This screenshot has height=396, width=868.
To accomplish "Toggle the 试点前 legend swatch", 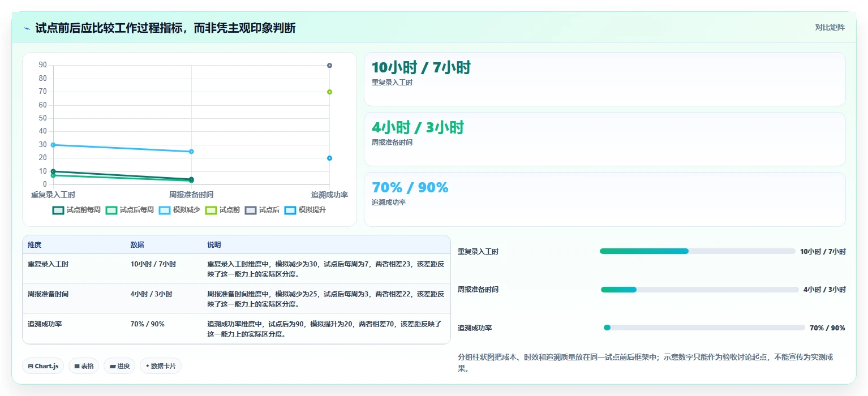I will click(x=211, y=210).
